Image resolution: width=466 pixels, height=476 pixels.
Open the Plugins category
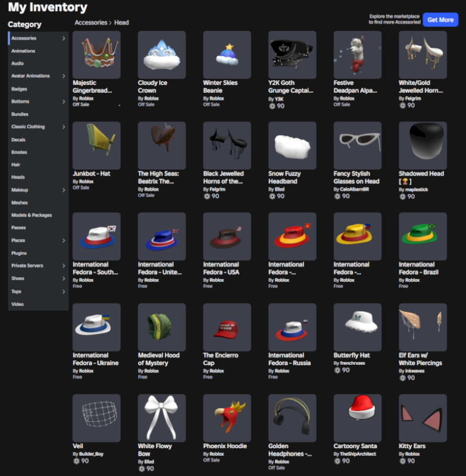point(38,253)
